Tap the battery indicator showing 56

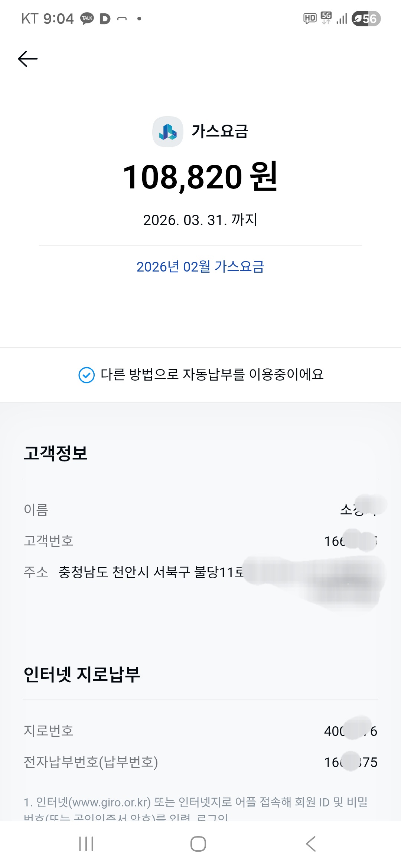point(366,19)
